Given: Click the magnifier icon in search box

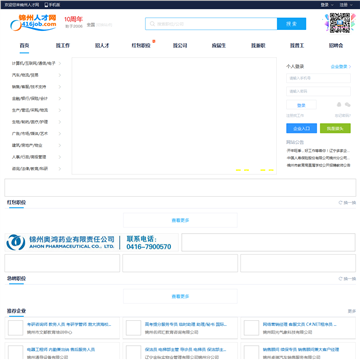Looking at the screenshot, I should coord(152,24).
